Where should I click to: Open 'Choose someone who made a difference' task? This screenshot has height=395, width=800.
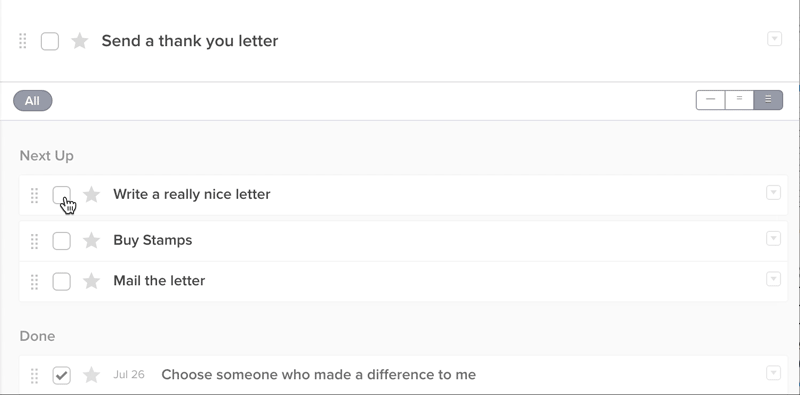click(x=318, y=375)
